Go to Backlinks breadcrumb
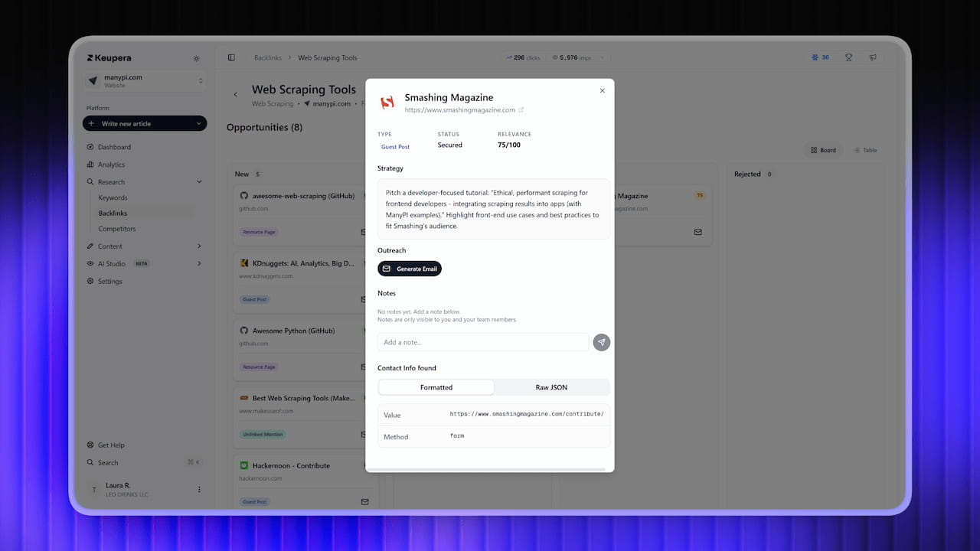Screen dimensions: 980x551 pos(268,58)
